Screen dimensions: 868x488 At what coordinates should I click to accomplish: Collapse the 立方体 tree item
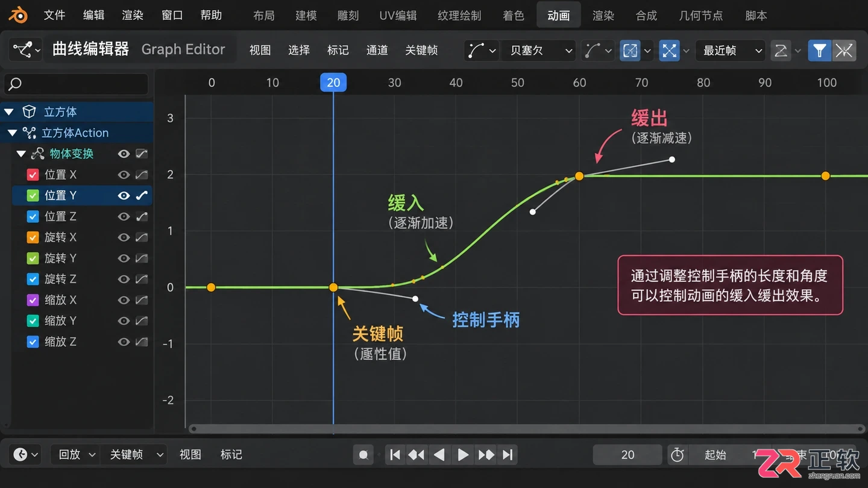tap(9, 111)
